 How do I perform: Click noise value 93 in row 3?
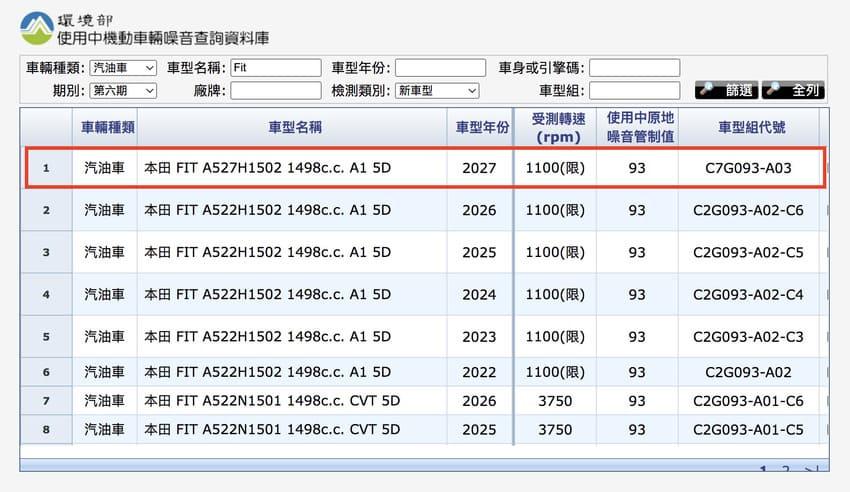[x=637, y=253]
